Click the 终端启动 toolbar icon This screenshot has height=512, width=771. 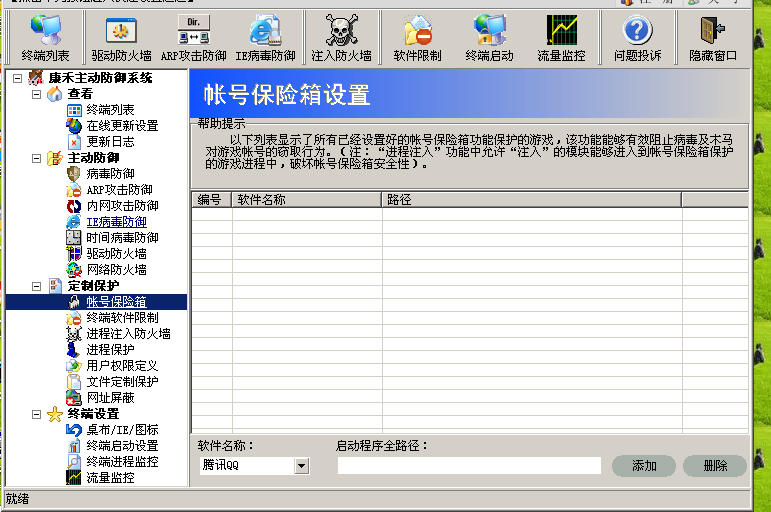tap(489, 38)
